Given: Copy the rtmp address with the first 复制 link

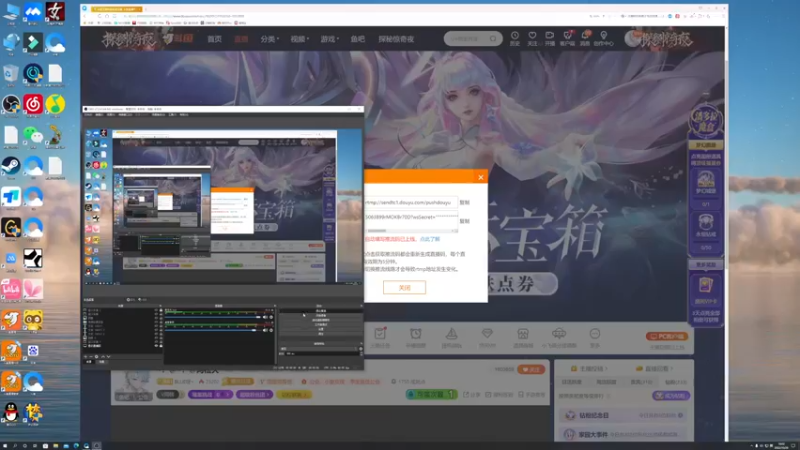Looking at the screenshot, I should [x=464, y=203].
